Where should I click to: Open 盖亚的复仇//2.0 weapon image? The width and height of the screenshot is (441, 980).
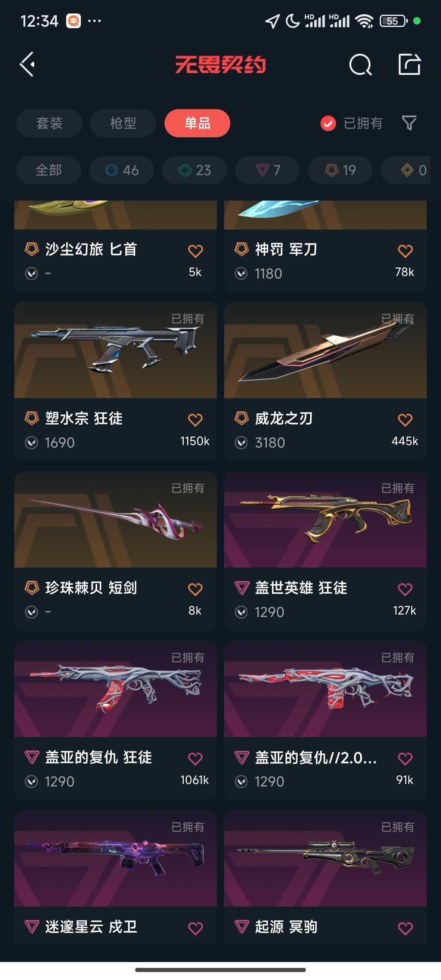coord(325,689)
